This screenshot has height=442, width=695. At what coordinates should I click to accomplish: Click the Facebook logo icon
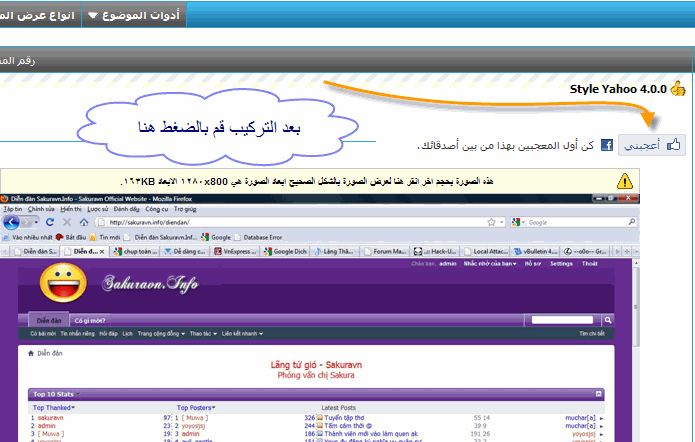click(x=606, y=146)
